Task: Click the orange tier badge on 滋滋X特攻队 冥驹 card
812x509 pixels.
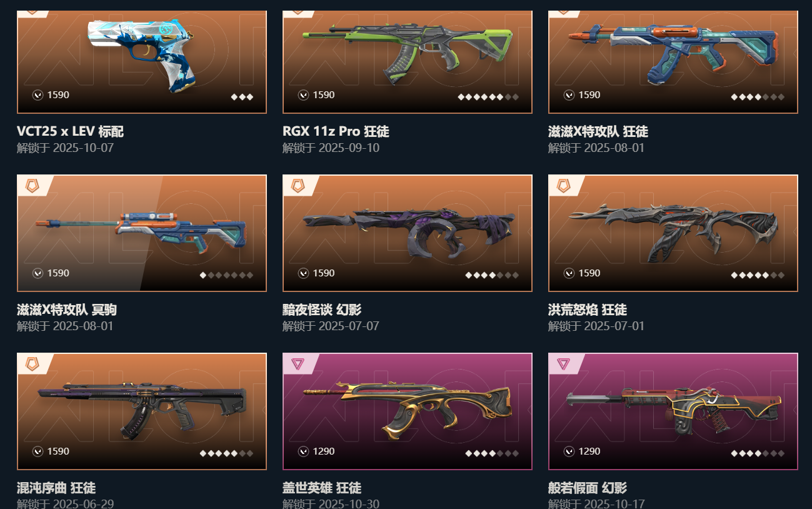Action: [x=33, y=186]
